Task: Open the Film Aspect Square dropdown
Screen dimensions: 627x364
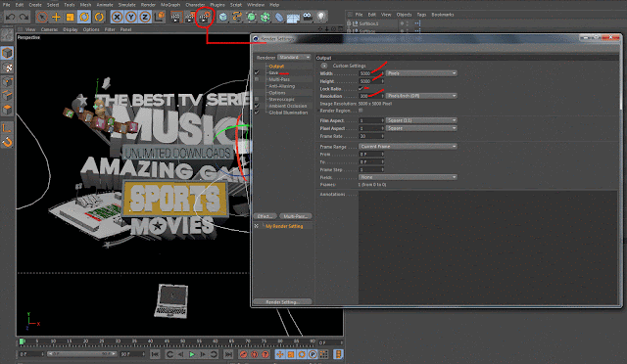Action: [x=421, y=120]
